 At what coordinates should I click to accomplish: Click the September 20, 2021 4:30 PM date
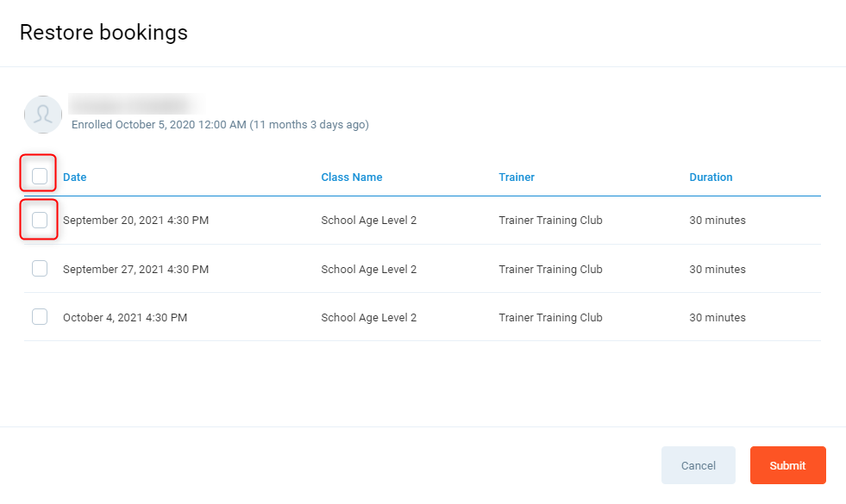135,221
